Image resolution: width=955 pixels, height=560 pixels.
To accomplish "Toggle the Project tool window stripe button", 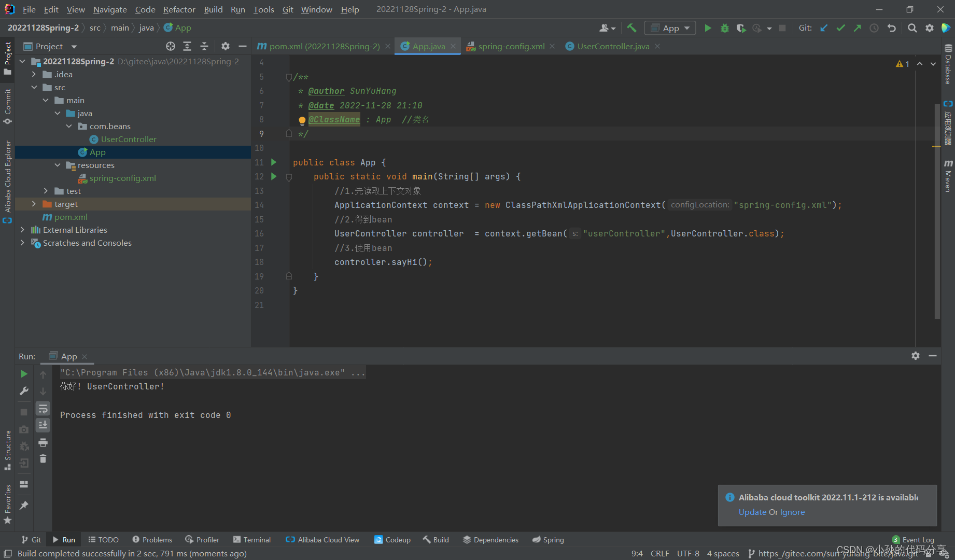I will 7,58.
